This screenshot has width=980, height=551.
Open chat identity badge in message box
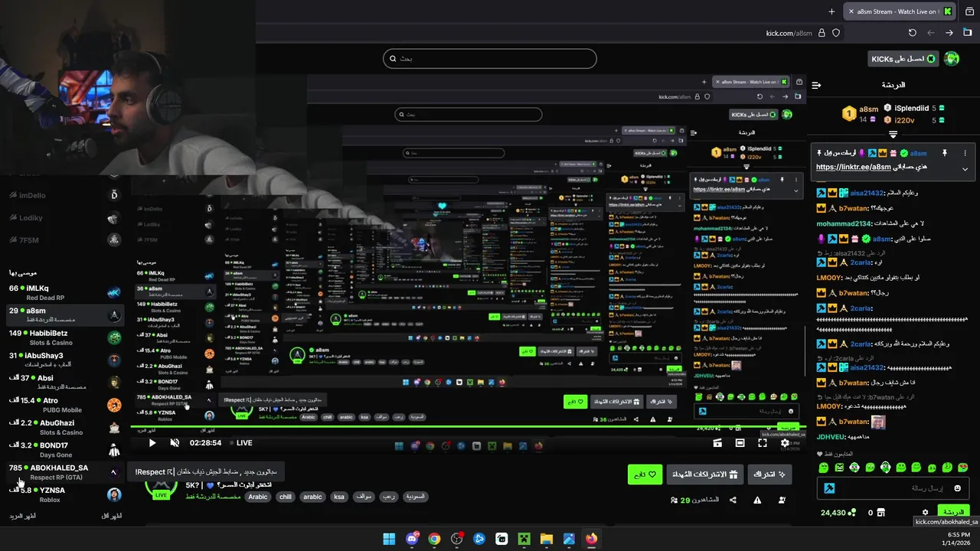click(829, 488)
